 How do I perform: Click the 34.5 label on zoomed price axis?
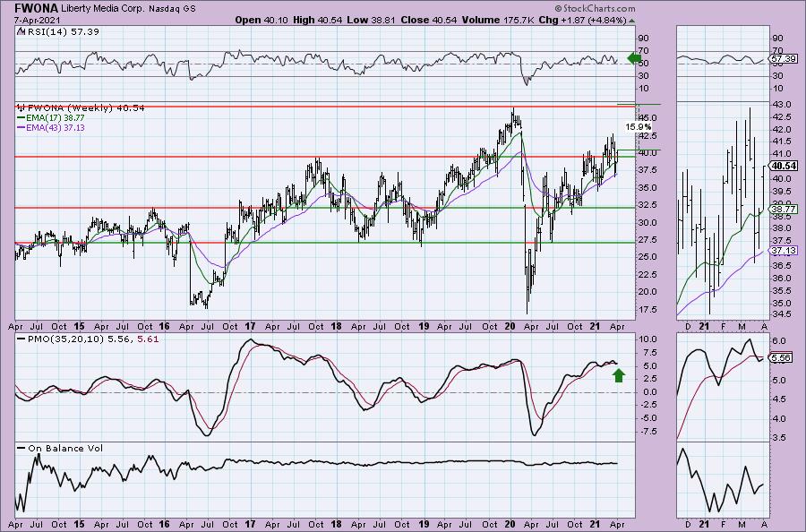click(781, 313)
